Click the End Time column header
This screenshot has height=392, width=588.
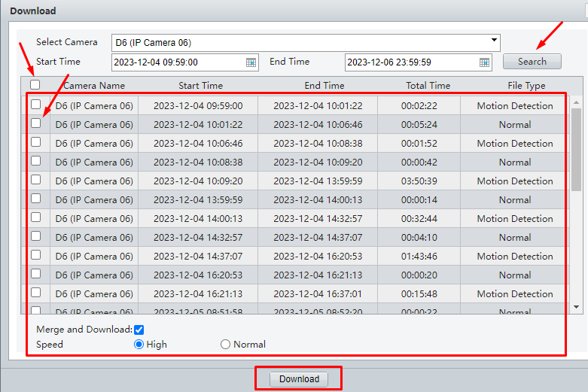[x=324, y=86]
